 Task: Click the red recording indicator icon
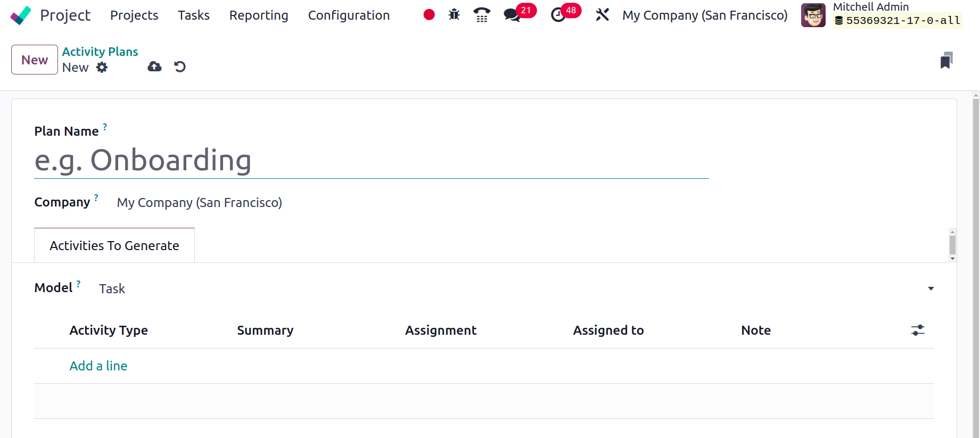(x=429, y=15)
